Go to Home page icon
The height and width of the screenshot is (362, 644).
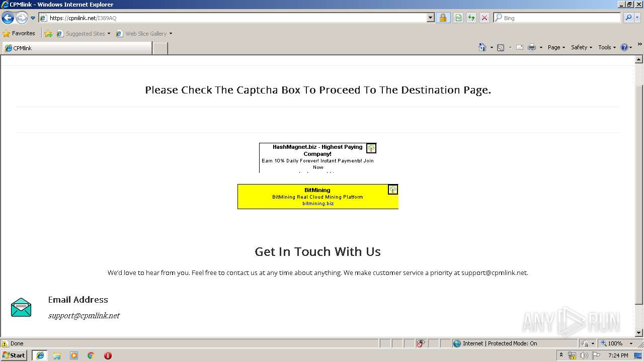tap(482, 47)
